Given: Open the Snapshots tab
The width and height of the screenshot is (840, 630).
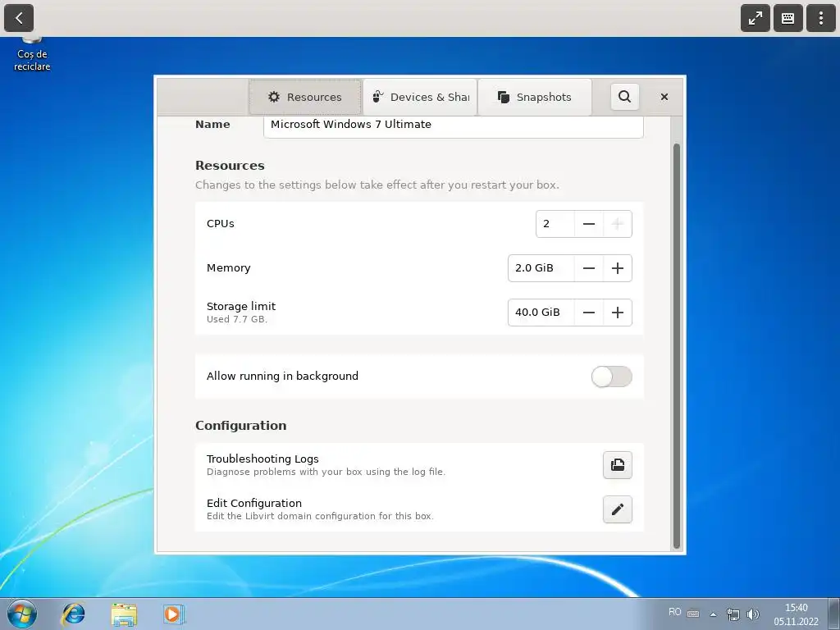Looking at the screenshot, I should coord(535,97).
